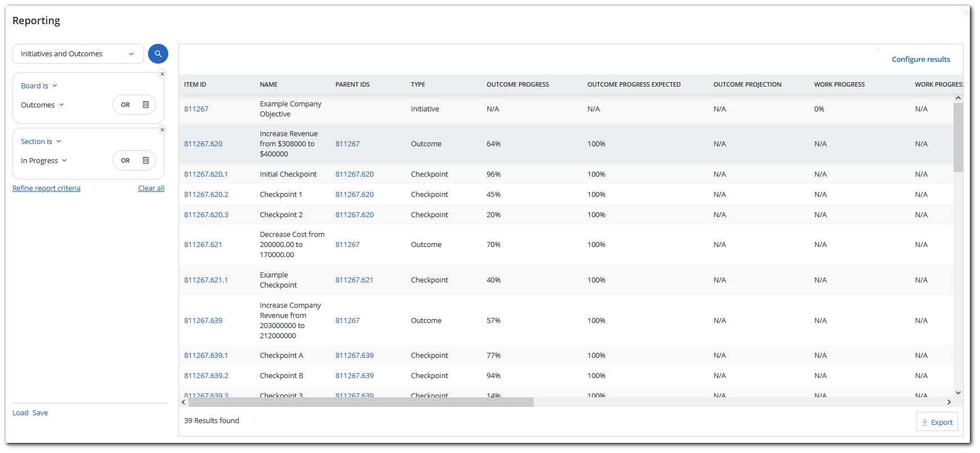Open Configure results
Viewport: 980px width, 453px height.
click(x=921, y=59)
